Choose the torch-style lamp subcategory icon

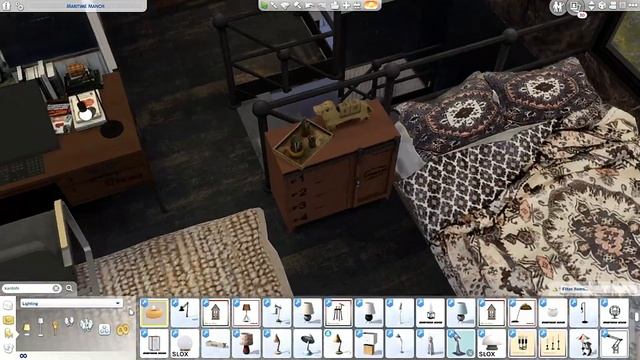point(55,327)
